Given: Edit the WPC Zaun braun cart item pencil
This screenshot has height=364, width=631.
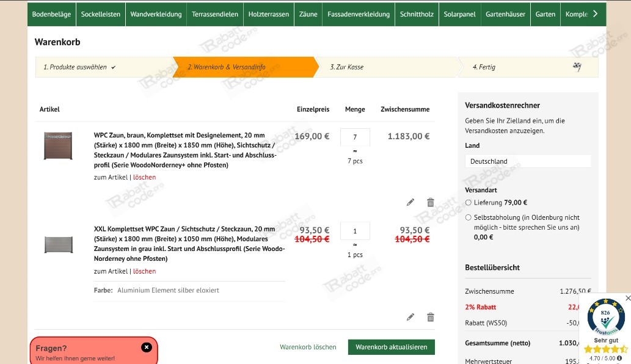Looking at the screenshot, I should point(410,202).
